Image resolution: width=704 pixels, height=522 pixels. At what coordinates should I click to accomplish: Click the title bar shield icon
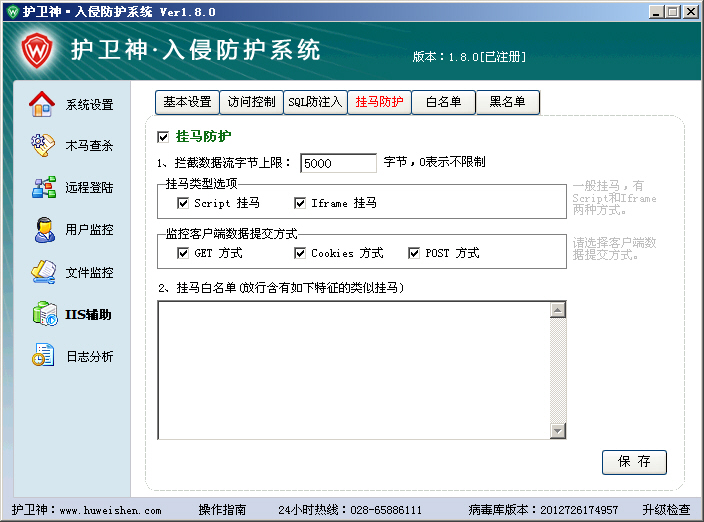point(13,11)
